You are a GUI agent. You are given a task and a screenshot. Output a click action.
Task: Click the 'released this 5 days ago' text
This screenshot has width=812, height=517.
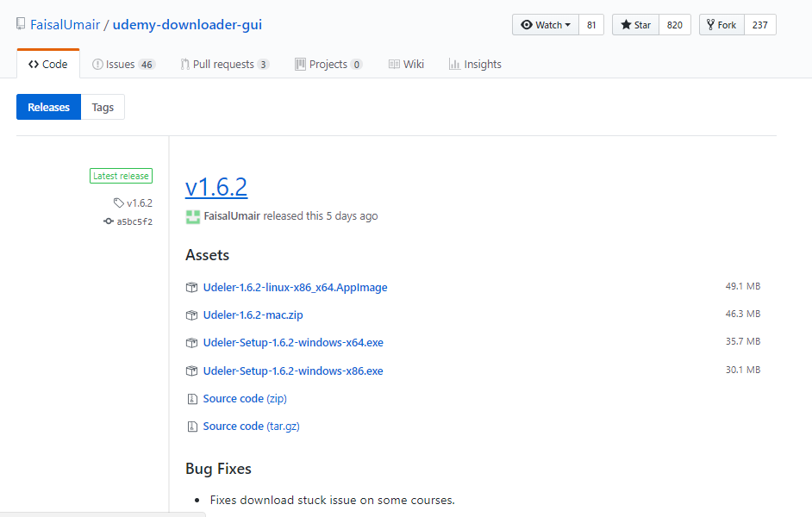(x=321, y=215)
